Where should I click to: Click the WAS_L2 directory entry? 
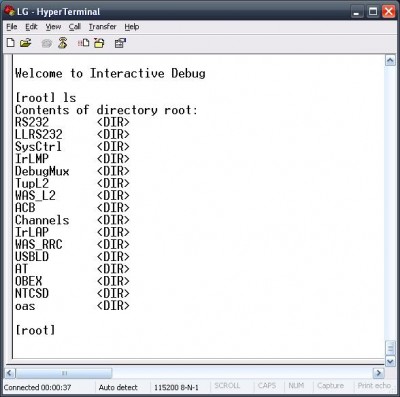35,196
